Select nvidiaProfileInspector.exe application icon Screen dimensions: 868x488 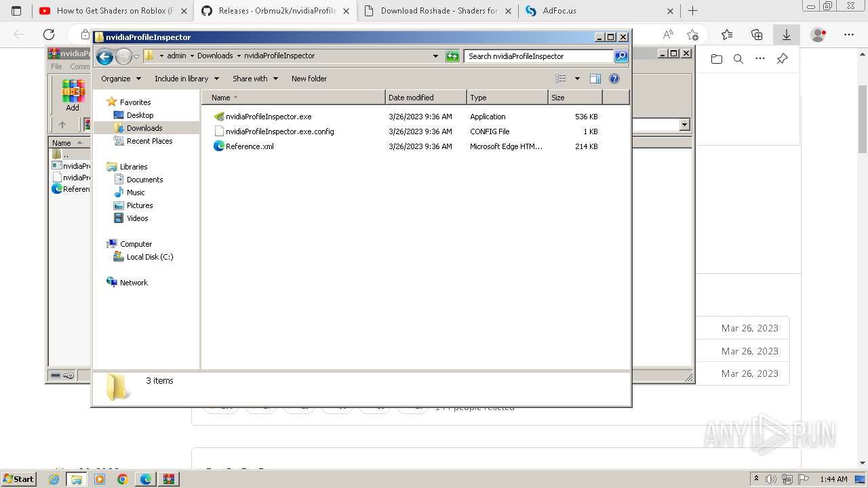(x=219, y=117)
